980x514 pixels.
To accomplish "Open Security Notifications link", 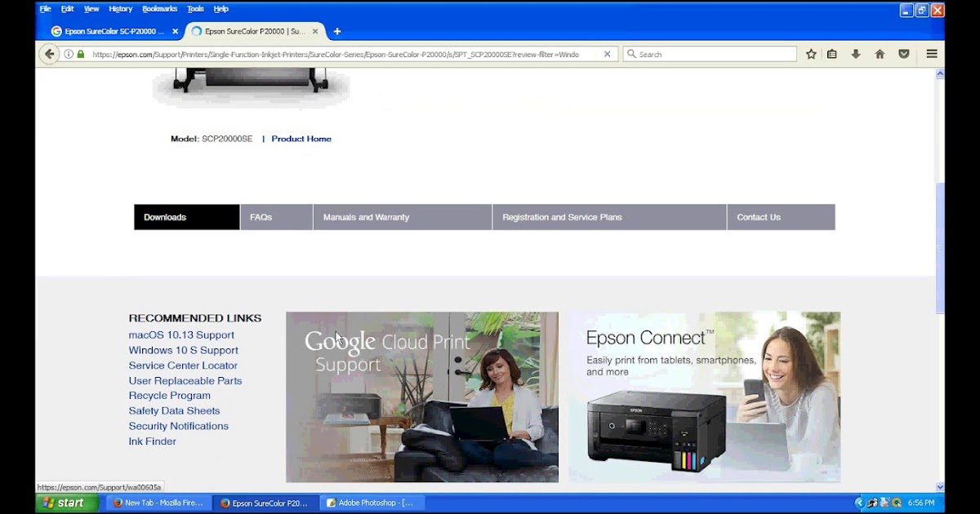I will click(179, 426).
